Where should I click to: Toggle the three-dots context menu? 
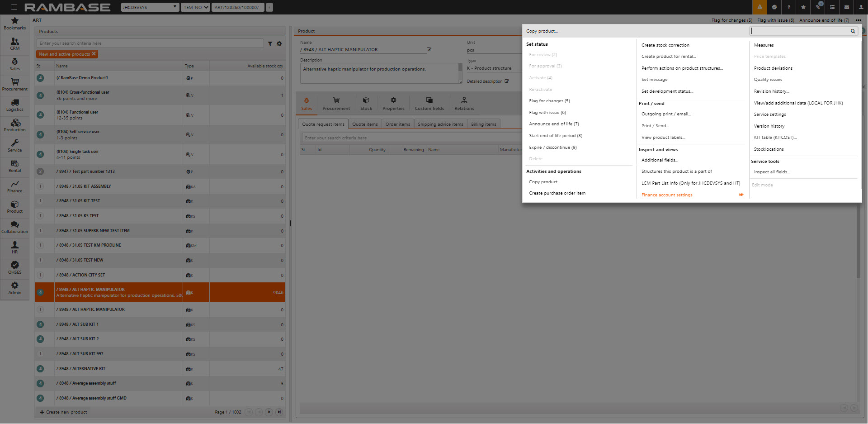858,20
